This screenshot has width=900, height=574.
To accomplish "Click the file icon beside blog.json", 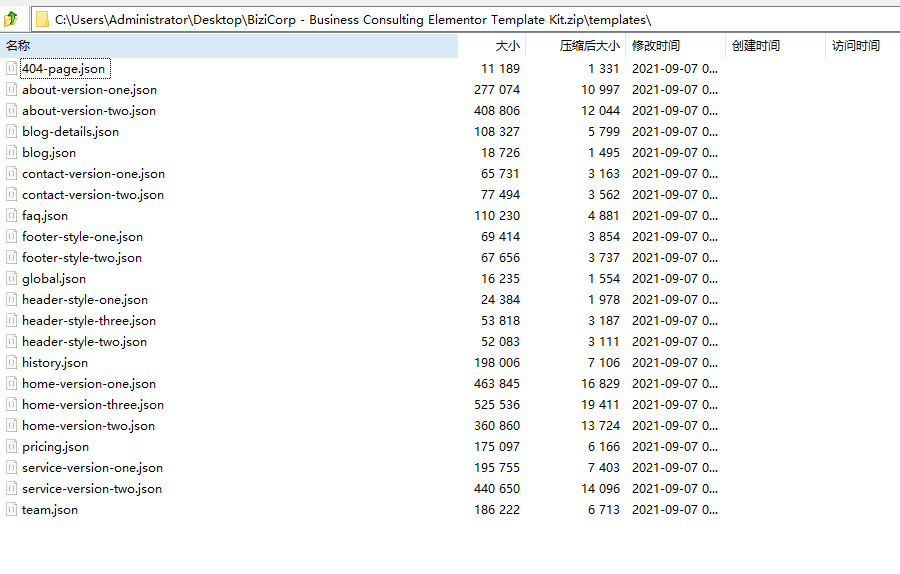I will point(11,153).
